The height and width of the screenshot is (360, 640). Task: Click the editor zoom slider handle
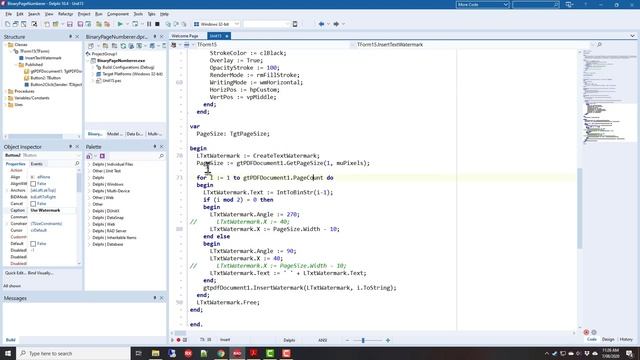(363, 340)
